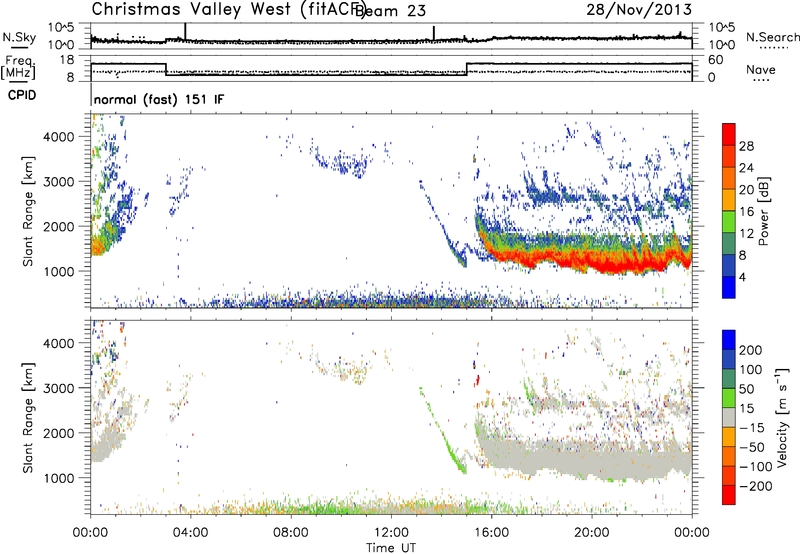Click the '2000' tick in the velocity panel
800x554 pixels.
coord(58,433)
